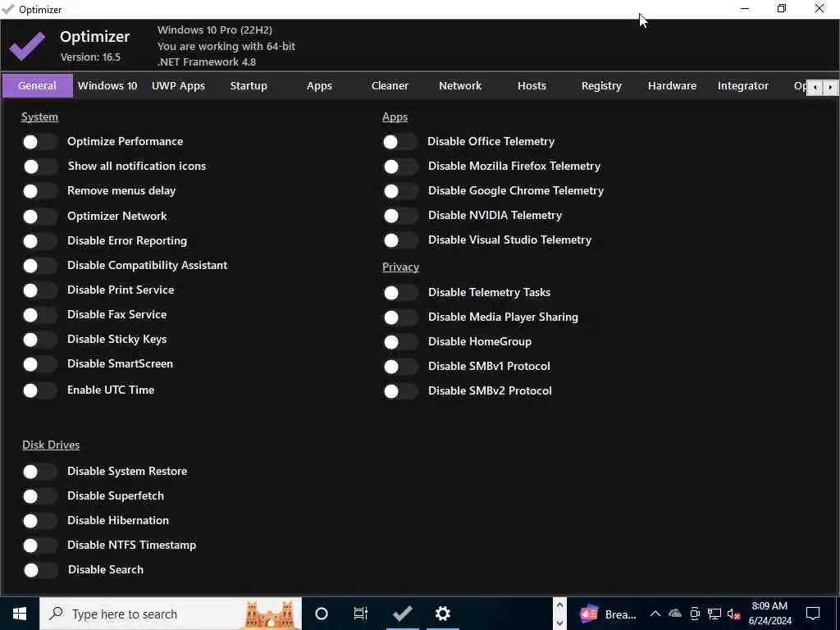Toggle Disable Superfetch switch

39,496
